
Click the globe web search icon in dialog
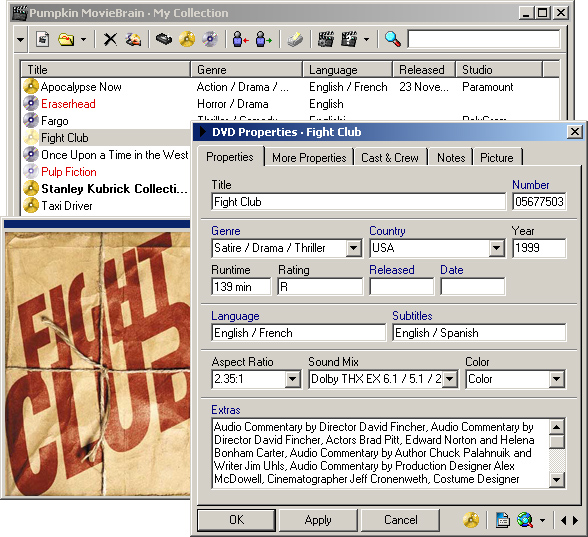(525, 520)
